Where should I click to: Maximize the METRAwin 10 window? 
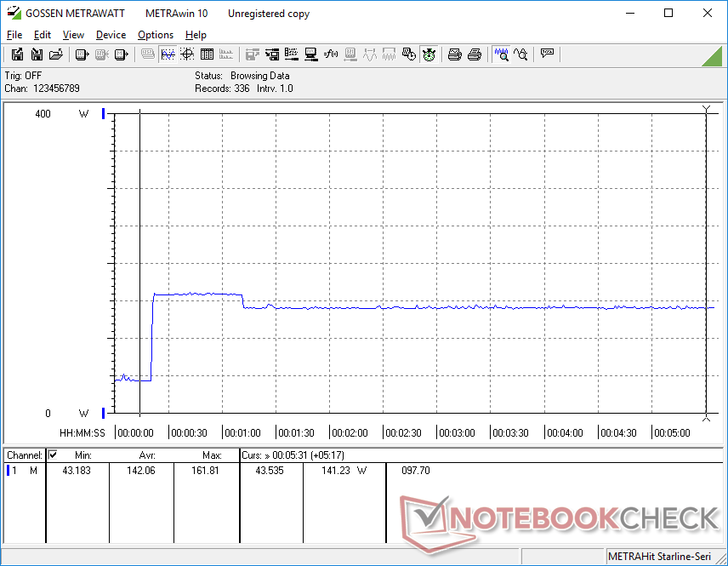click(x=668, y=13)
